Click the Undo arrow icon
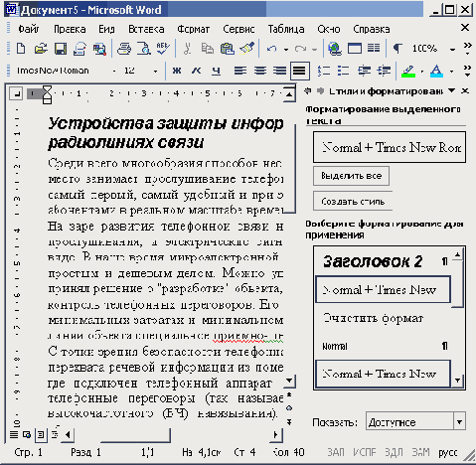This screenshot has width=476, height=465. [271, 49]
